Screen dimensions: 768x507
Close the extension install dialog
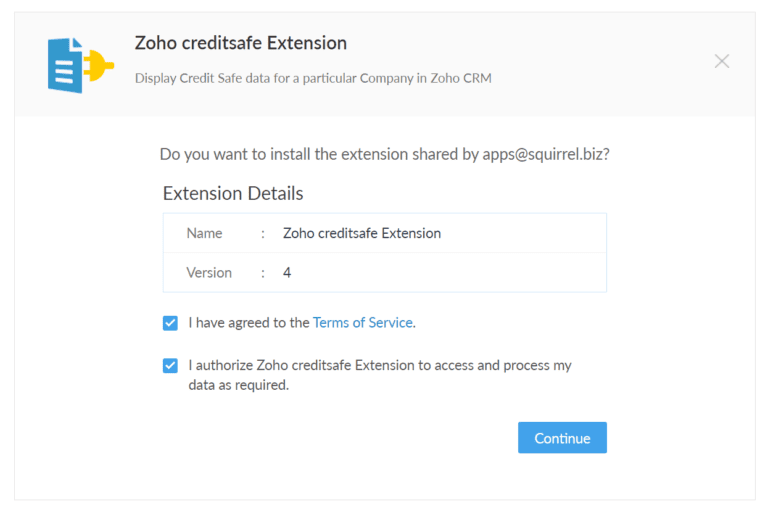pyautogui.click(x=721, y=61)
